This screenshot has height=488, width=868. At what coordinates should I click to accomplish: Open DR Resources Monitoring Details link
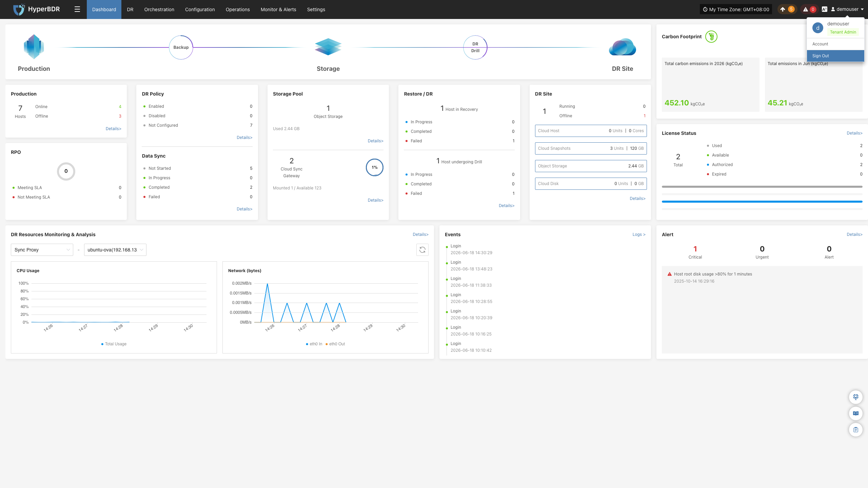click(x=420, y=235)
